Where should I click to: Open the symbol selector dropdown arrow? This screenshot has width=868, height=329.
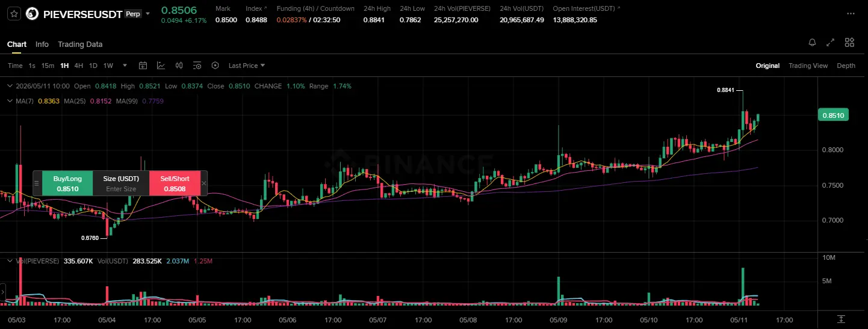(148, 14)
